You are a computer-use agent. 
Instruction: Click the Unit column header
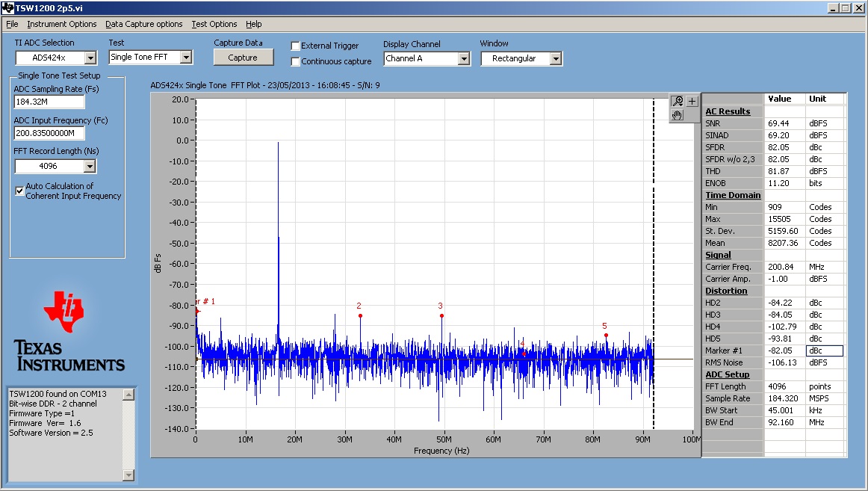[817, 99]
